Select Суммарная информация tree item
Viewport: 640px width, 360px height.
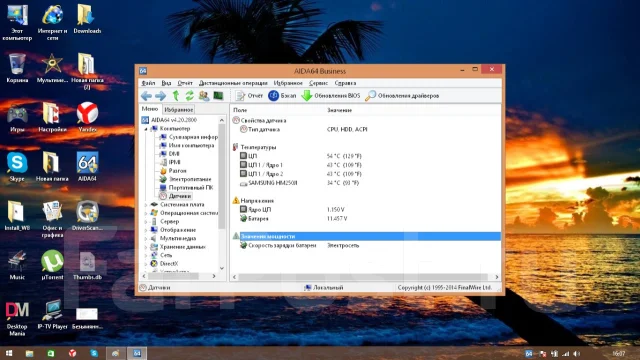pos(189,137)
